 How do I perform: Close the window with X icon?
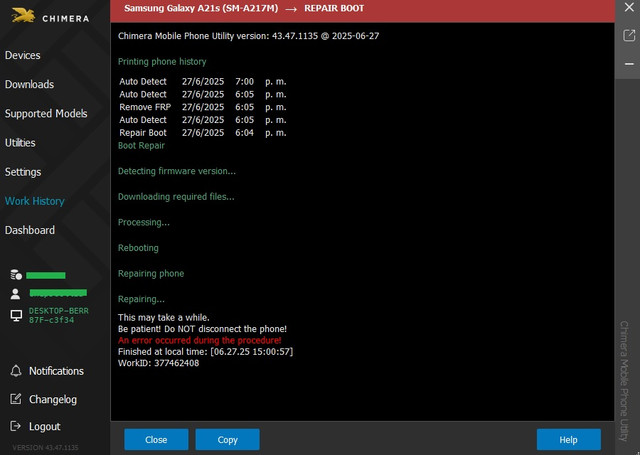(629, 7)
